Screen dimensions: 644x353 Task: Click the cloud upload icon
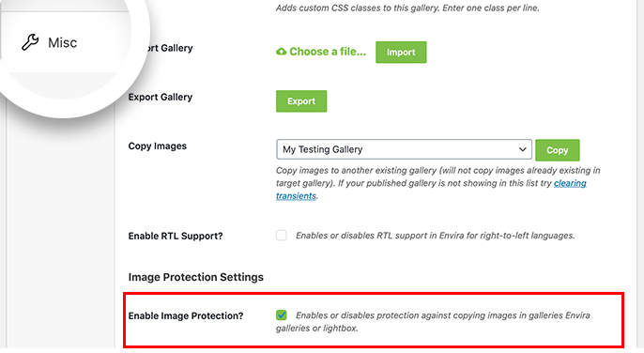(281, 52)
